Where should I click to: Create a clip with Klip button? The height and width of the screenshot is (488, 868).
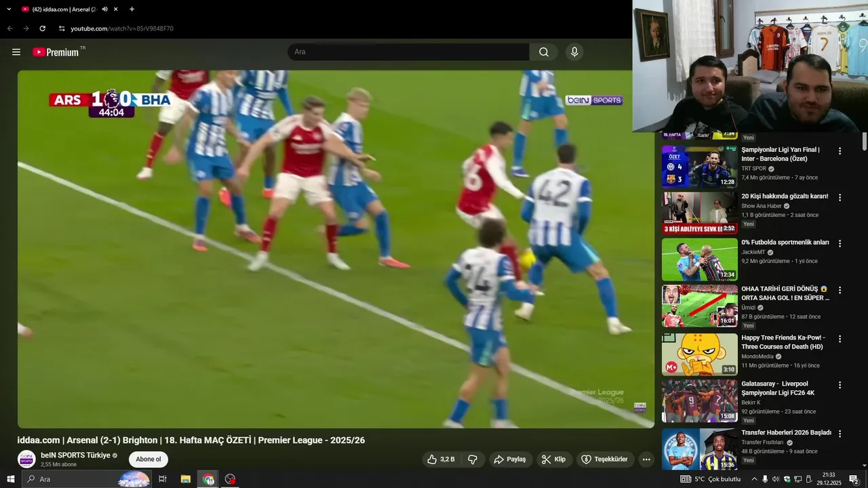coord(554,460)
